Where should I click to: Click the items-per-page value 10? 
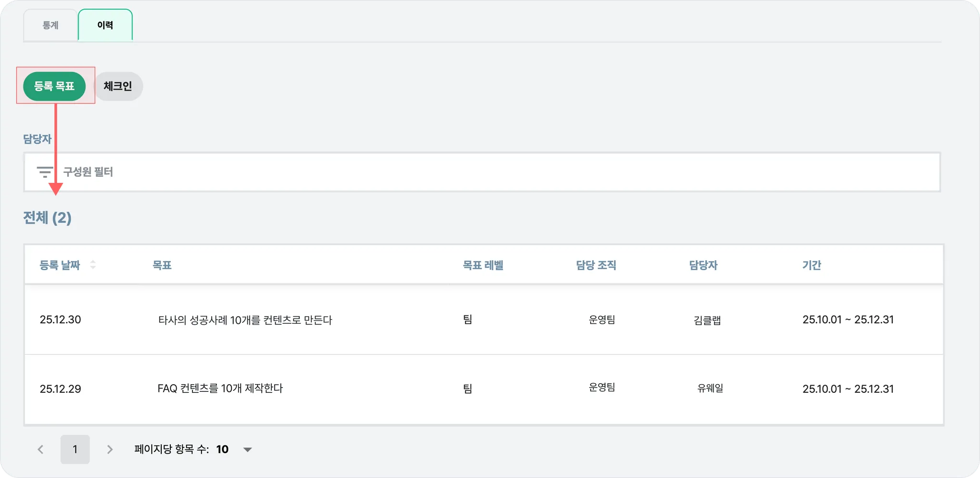coord(223,449)
